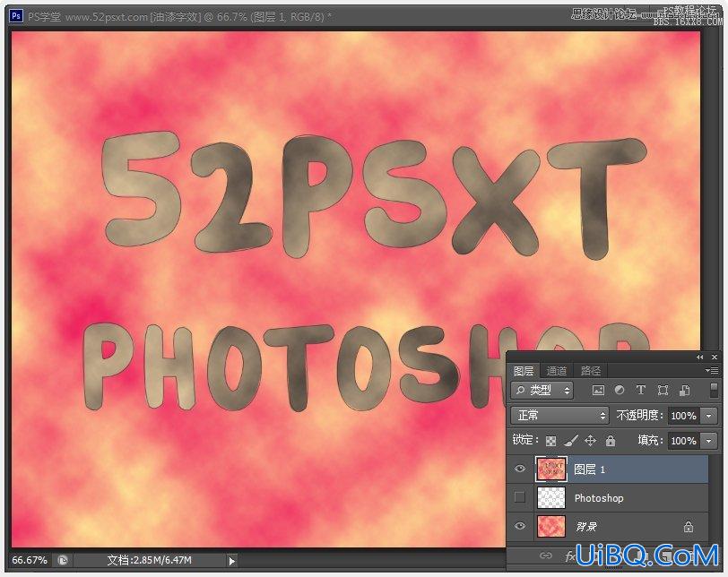Enable lock transparent pixels
The width and height of the screenshot is (728, 577).
tap(550, 441)
